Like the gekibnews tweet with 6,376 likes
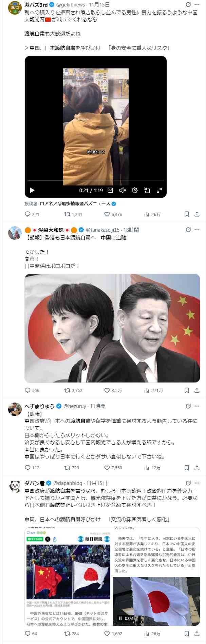Viewport: 206px width, 644px height. click(x=113, y=214)
